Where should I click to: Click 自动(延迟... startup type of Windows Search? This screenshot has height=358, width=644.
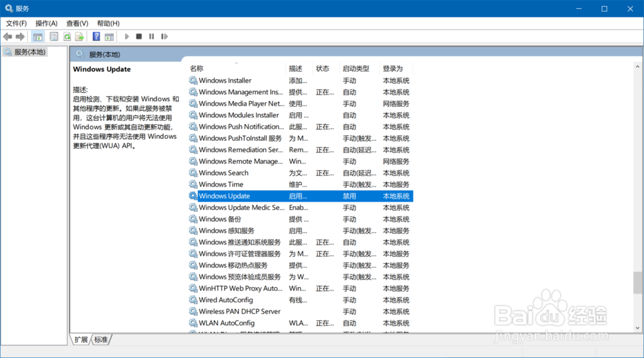click(x=359, y=173)
